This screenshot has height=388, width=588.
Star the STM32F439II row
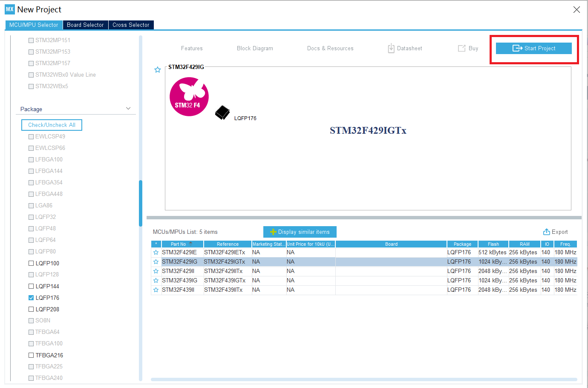click(156, 290)
